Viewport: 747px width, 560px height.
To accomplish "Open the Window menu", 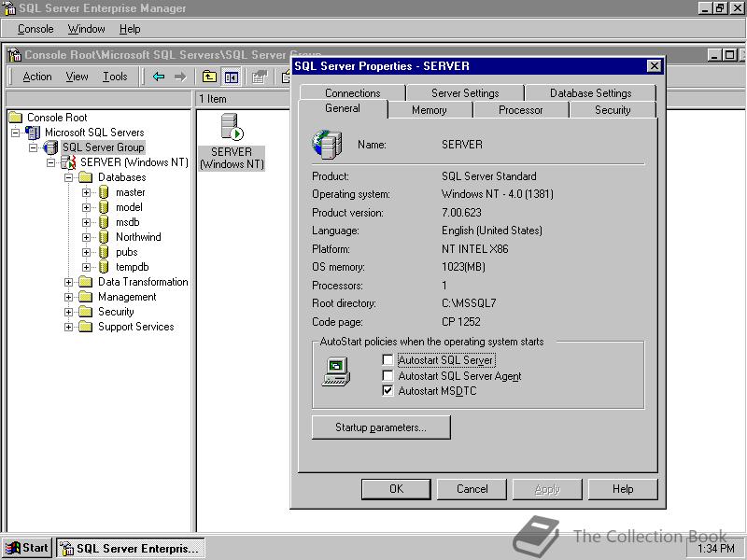I will (86, 29).
